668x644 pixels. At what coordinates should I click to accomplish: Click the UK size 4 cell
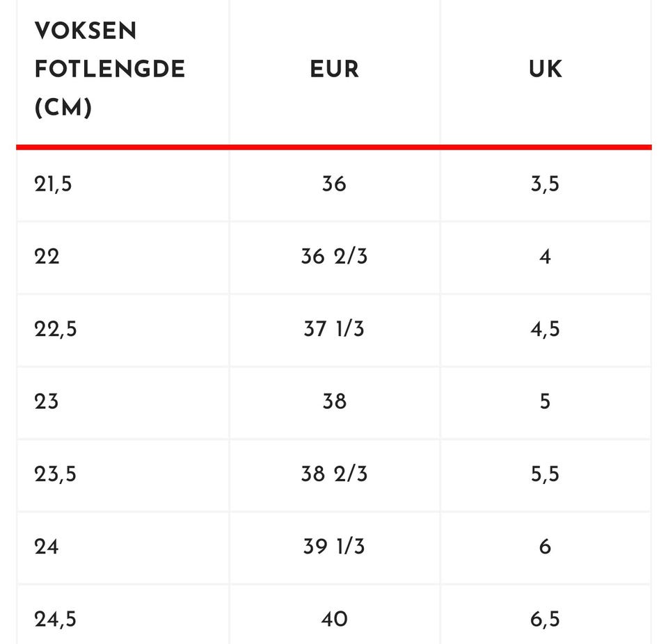(x=546, y=257)
